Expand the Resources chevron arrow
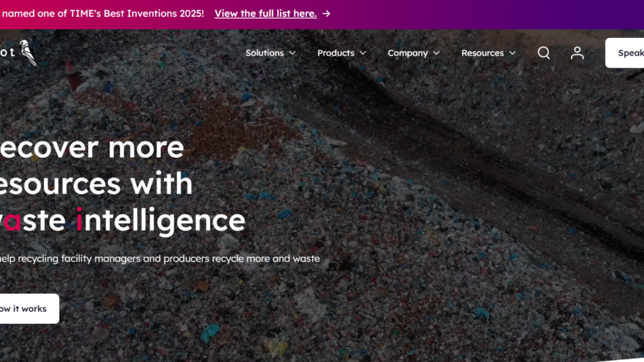 (x=512, y=53)
